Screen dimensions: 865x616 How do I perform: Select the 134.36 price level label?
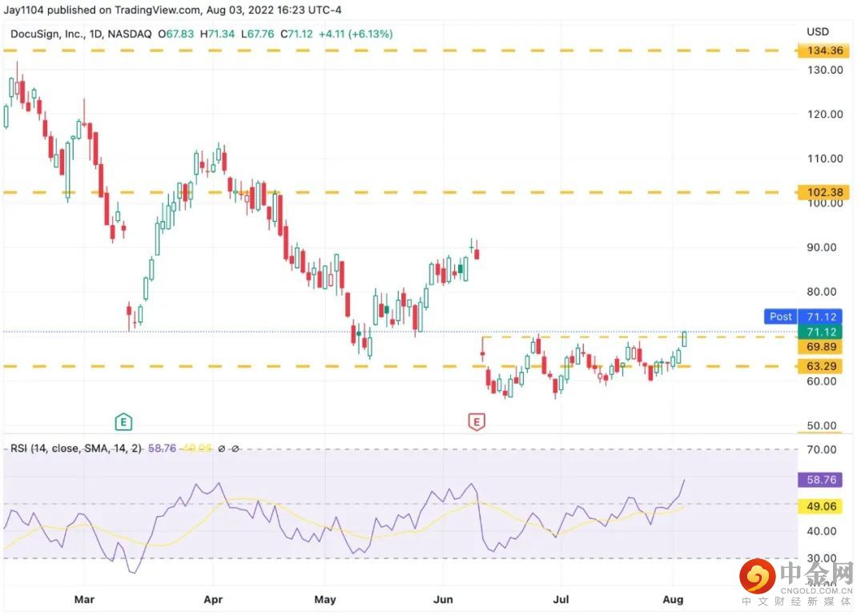click(824, 50)
